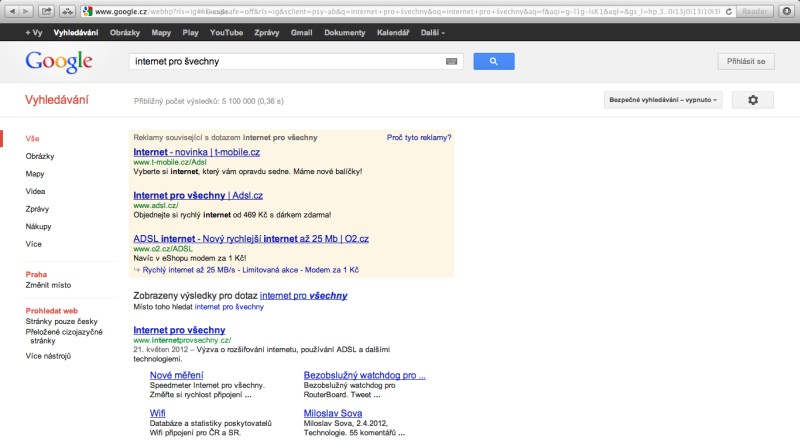800x440 pixels.
Task: Open Mapy in the top black bar
Action: (x=161, y=33)
